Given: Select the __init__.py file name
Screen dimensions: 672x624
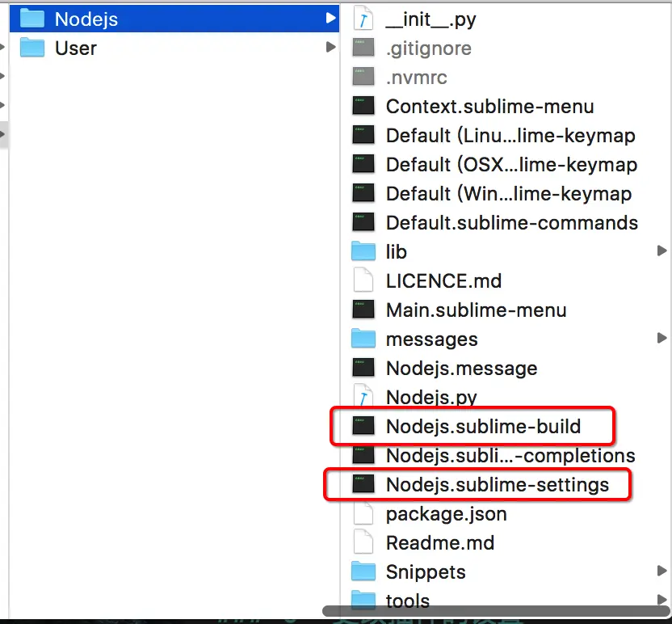Looking at the screenshot, I should click(430, 19).
